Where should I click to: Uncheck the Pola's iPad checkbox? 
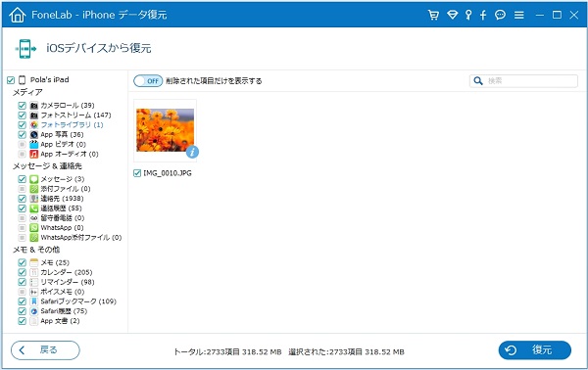[11, 79]
